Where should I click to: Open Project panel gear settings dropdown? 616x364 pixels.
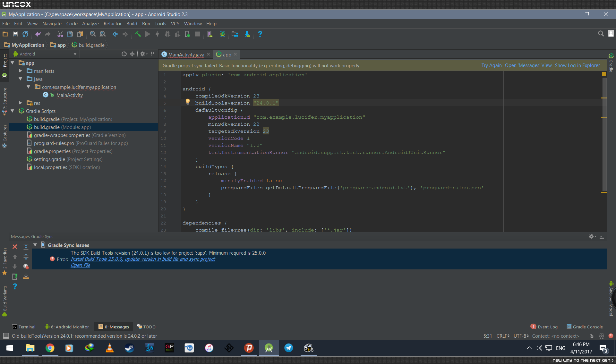pos(144,54)
